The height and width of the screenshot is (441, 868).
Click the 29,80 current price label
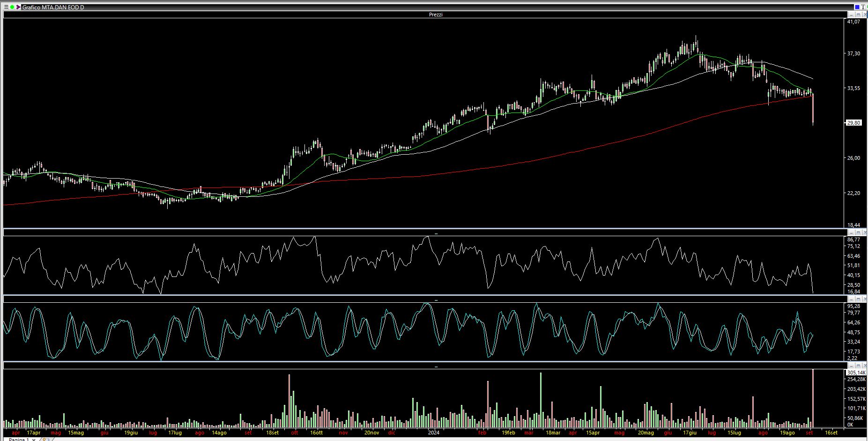click(x=853, y=123)
